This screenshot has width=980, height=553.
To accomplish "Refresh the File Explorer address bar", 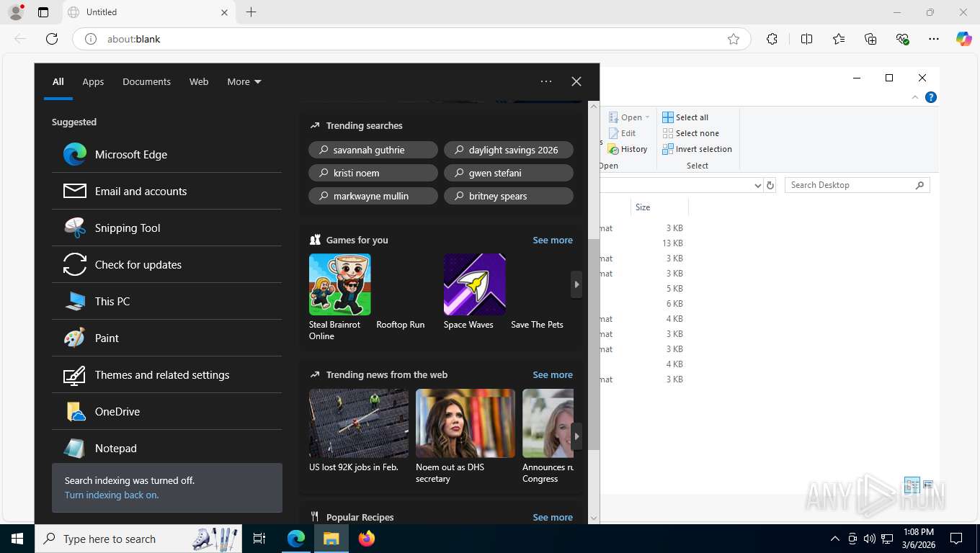I will tap(770, 185).
